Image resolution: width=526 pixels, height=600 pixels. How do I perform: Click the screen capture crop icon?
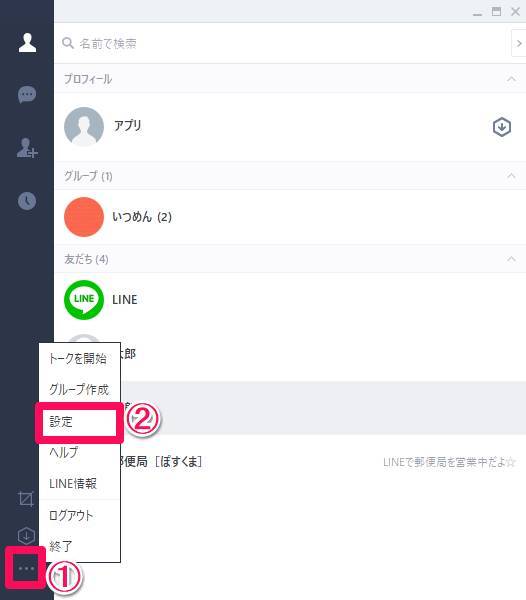26,499
